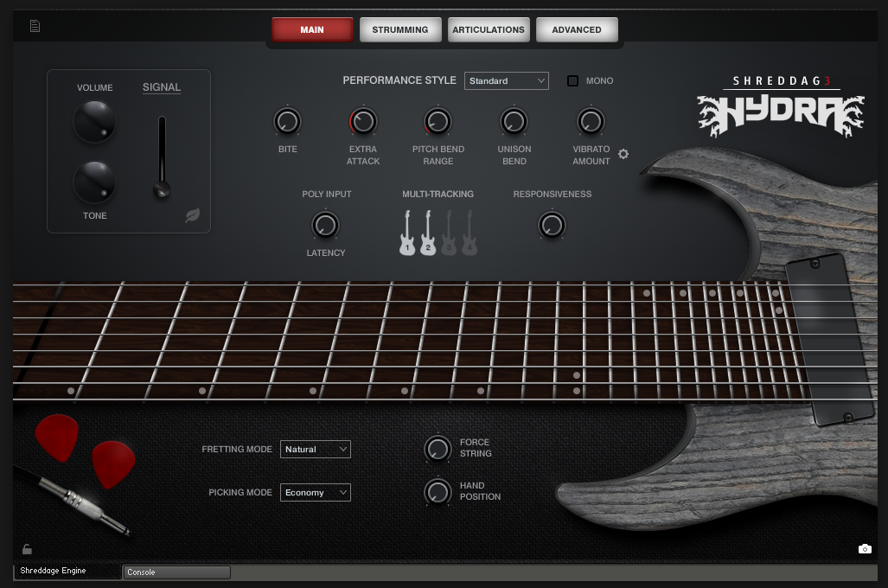The height and width of the screenshot is (588, 888).
Task: Turn the UNISON BEND knob
Action: 514,122
